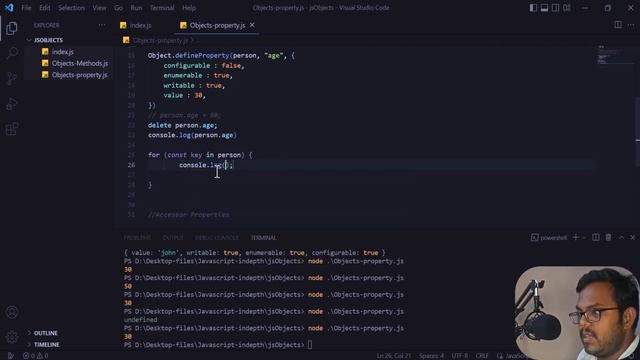Kill terminal with trash icon
This screenshot has height=360, width=640.
(608, 238)
